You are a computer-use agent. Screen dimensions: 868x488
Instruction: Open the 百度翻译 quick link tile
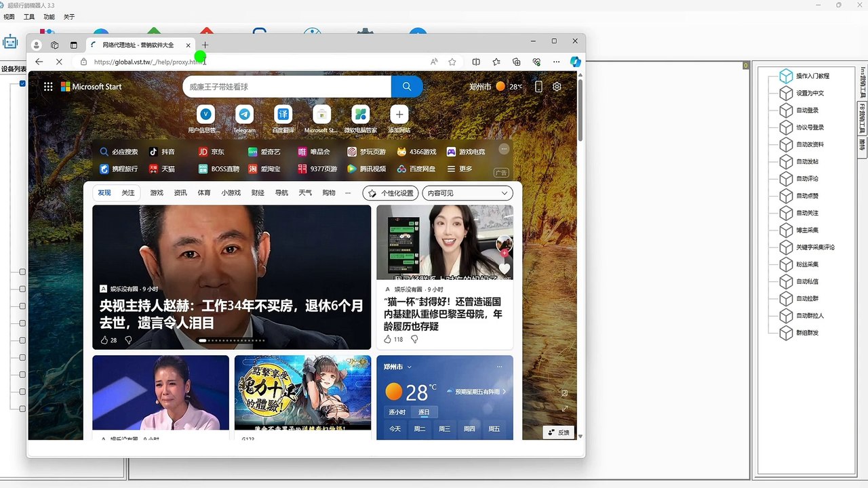pyautogui.click(x=283, y=119)
